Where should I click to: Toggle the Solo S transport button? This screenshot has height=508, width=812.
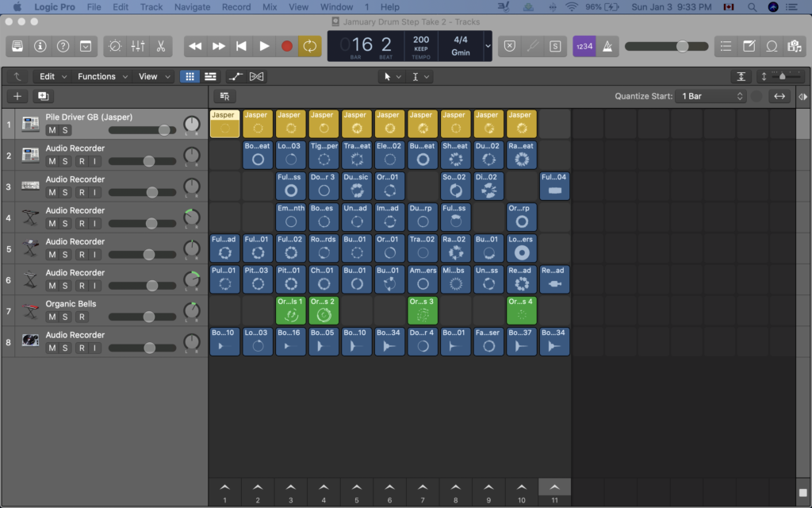tap(555, 46)
